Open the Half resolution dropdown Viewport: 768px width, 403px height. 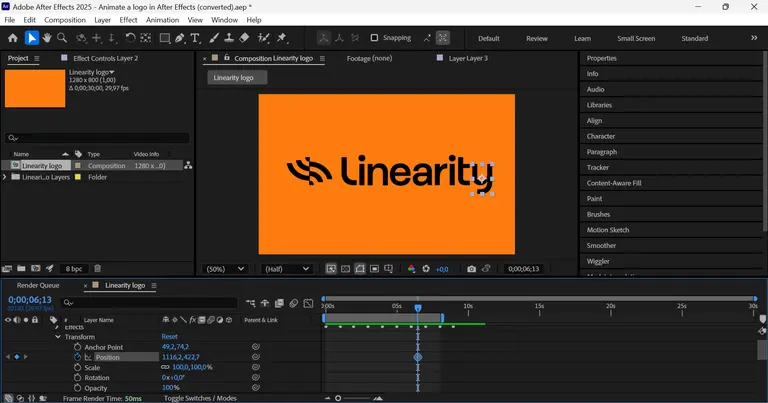pyautogui.click(x=287, y=269)
